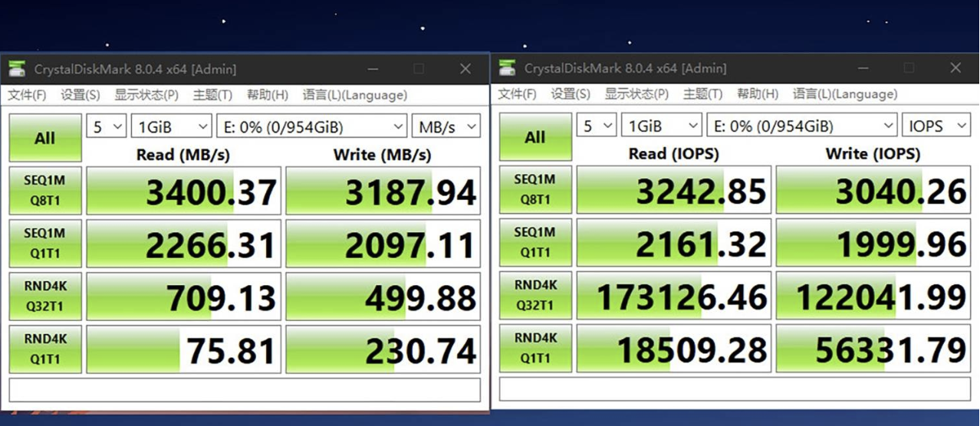Expand 1GiB size dropdown in left window
Screen dimensions: 980x426
[172, 126]
